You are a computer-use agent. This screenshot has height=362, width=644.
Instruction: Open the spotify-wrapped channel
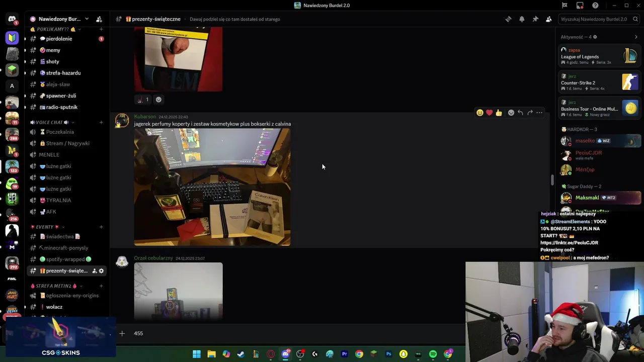pyautogui.click(x=66, y=259)
